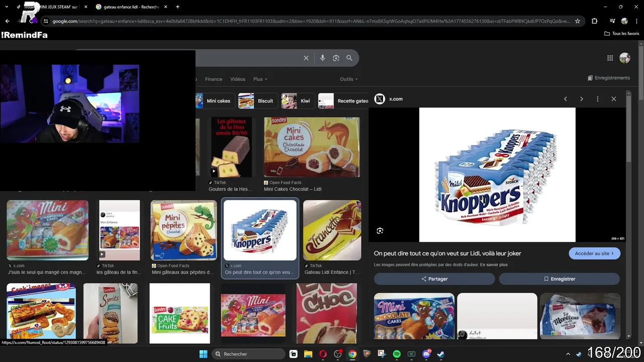
Task: Clear the Google search box text
Action: coord(306,58)
